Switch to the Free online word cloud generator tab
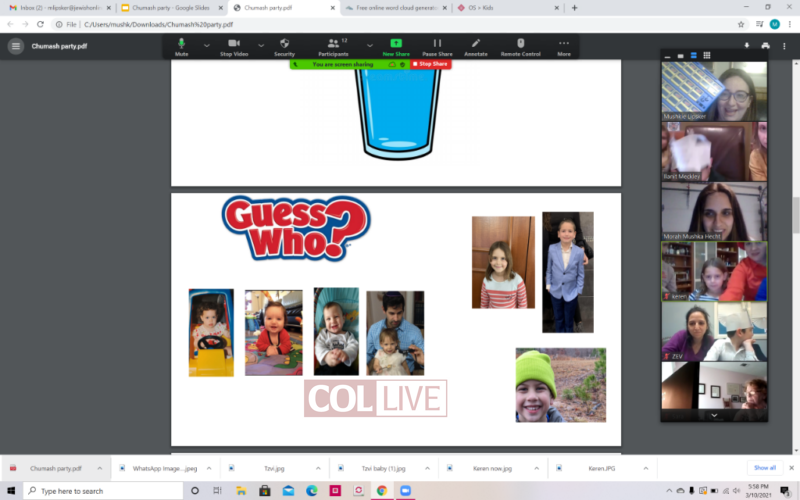This screenshot has height=500, width=800. pos(393,7)
